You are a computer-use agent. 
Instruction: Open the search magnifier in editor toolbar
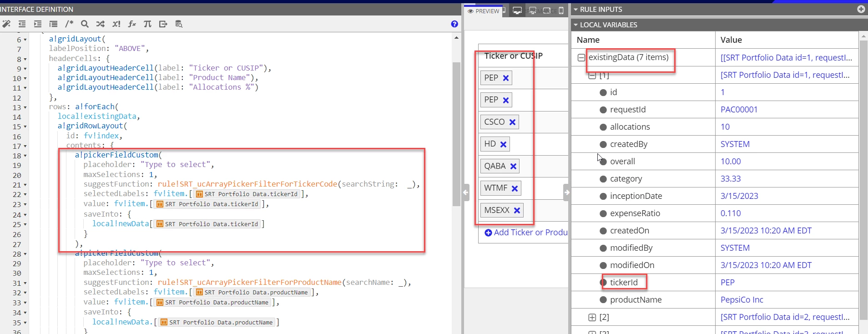85,24
